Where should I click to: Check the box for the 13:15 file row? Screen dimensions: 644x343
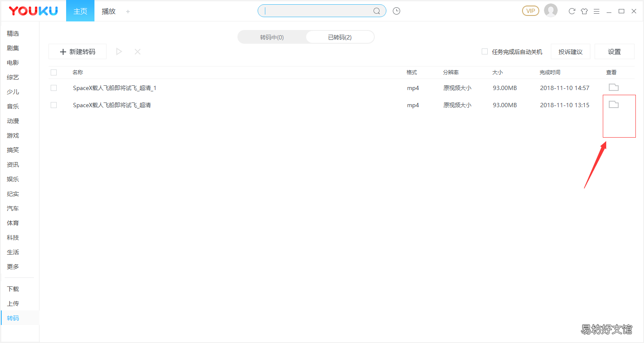[x=54, y=105]
